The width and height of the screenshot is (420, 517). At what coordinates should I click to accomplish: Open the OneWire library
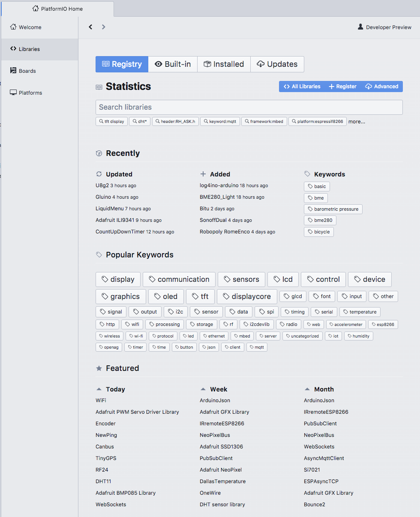click(210, 493)
